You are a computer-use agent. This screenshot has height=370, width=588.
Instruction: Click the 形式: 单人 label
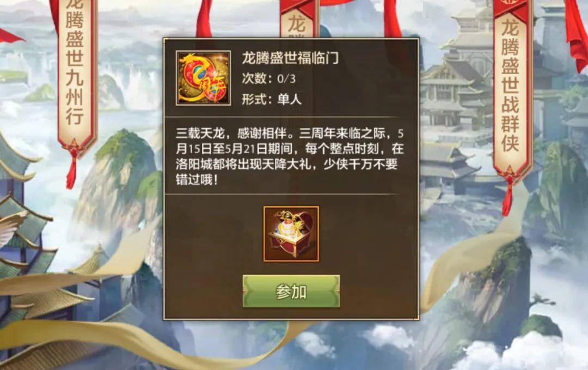(272, 99)
